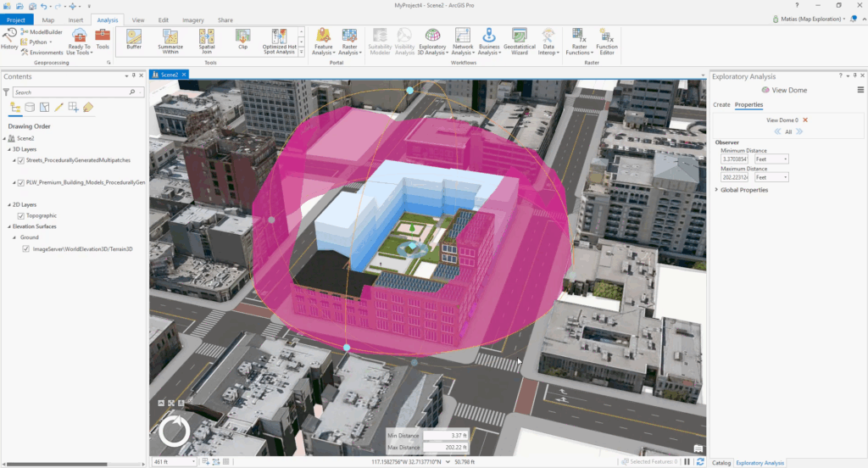Select the Clip tool
This screenshot has width=868, height=468.
click(242, 41)
